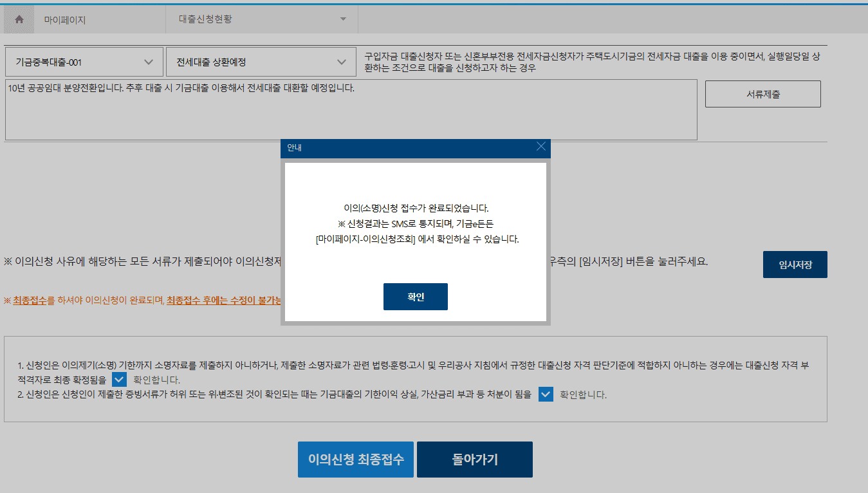Screen dimensions: 868x493
Task: Close the 안내 notice popup via the X
Action: (x=541, y=147)
